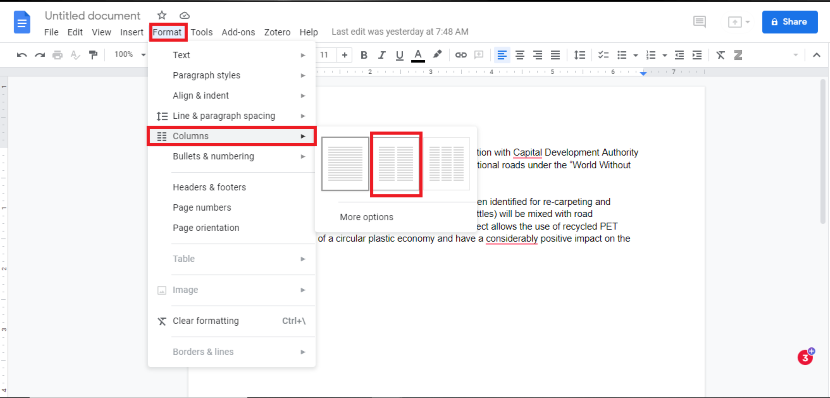The height and width of the screenshot is (398, 830).
Task: Toggle bold formatting
Action: (x=364, y=55)
